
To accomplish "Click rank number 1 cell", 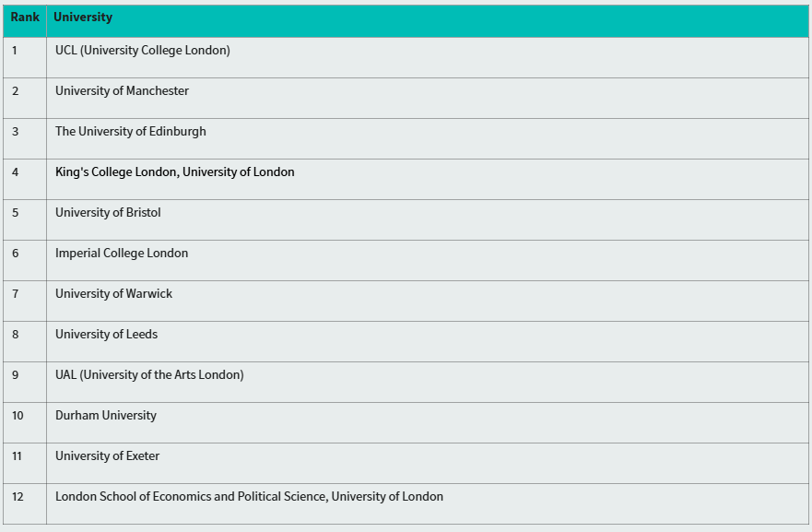I will [x=25, y=57].
